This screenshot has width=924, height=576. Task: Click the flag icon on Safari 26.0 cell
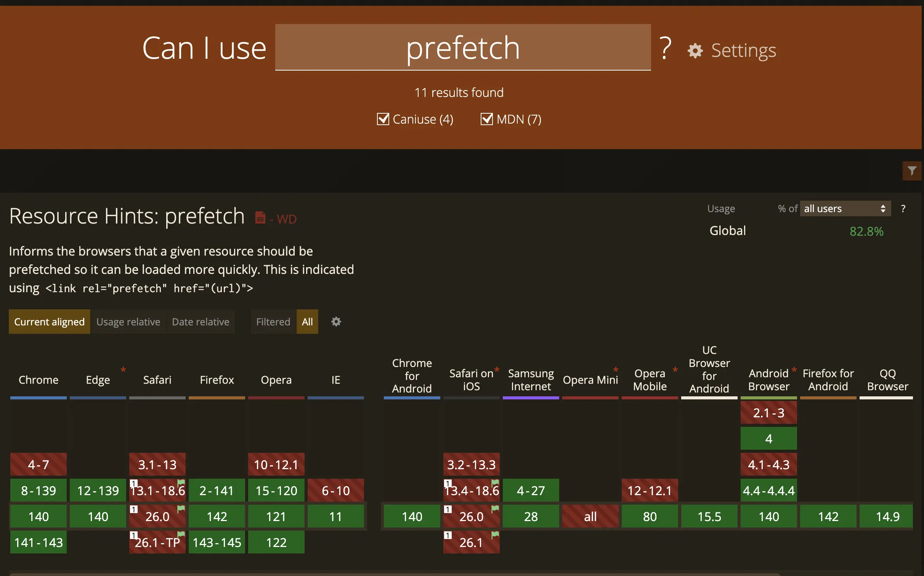tap(181, 508)
